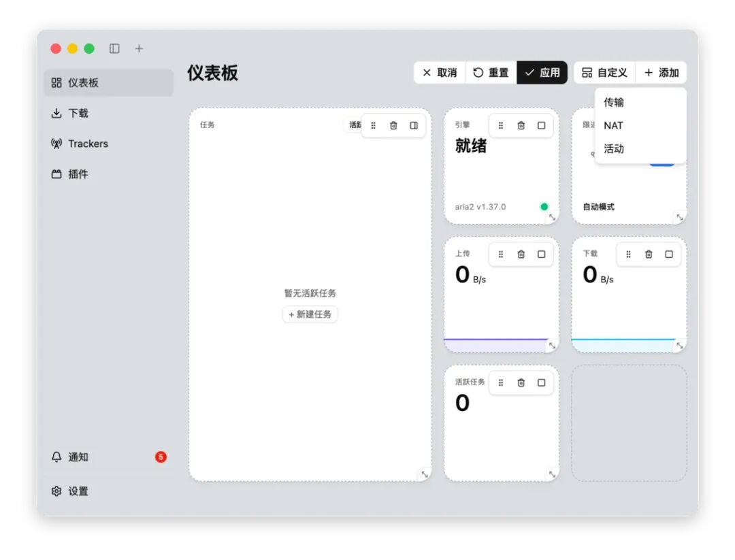This screenshot has width=735, height=560.
Task: Click the 添加 button
Action: tap(661, 73)
